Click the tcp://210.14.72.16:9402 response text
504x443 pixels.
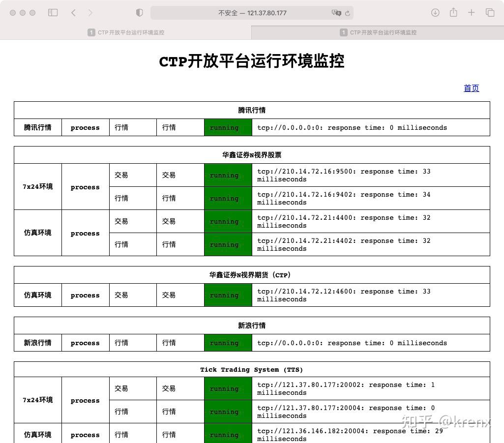point(344,198)
